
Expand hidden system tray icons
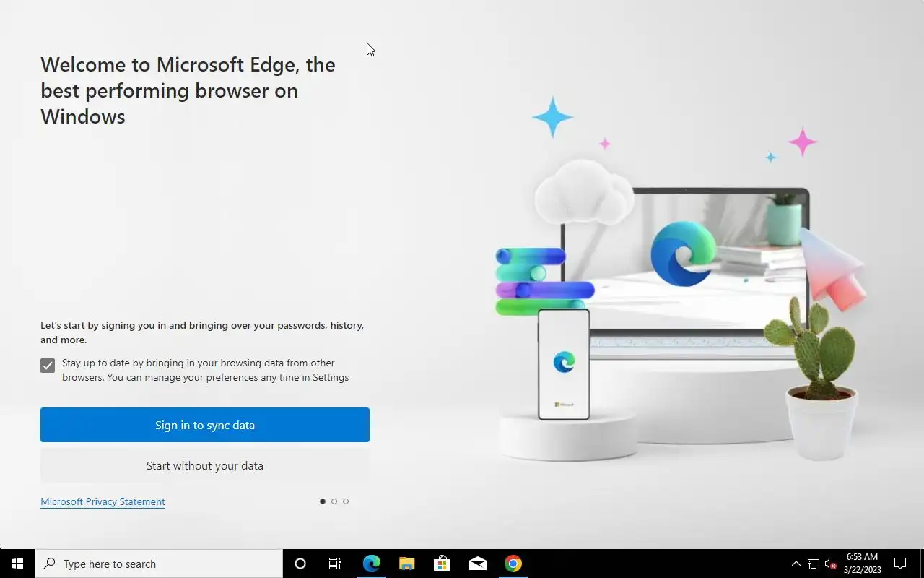point(796,564)
